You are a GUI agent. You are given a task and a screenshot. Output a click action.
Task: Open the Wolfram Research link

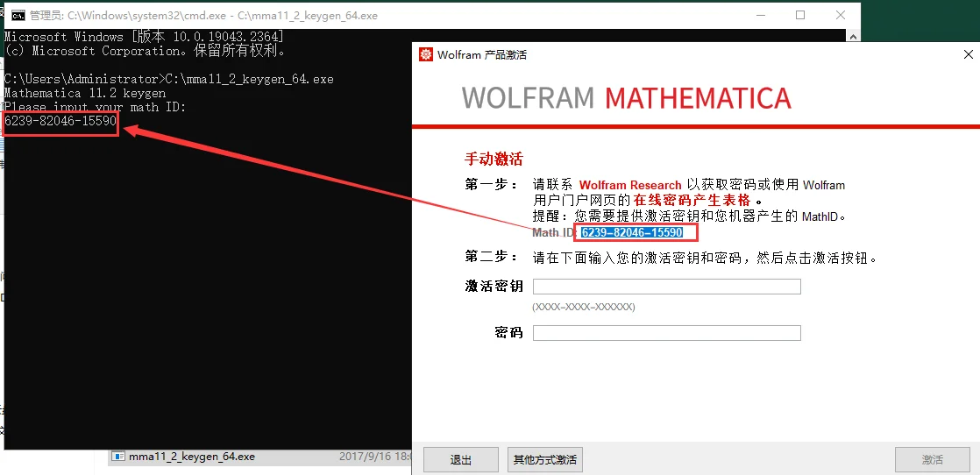(x=629, y=185)
